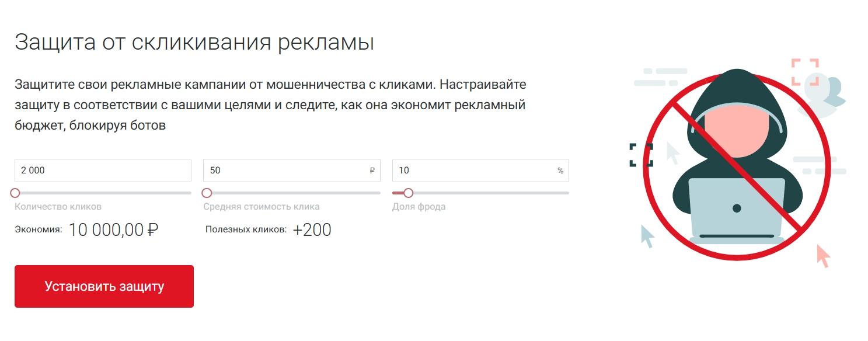This screenshot has width=868, height=341.
Task: Click the laptop in the illustration
Action: pos(737,210)
